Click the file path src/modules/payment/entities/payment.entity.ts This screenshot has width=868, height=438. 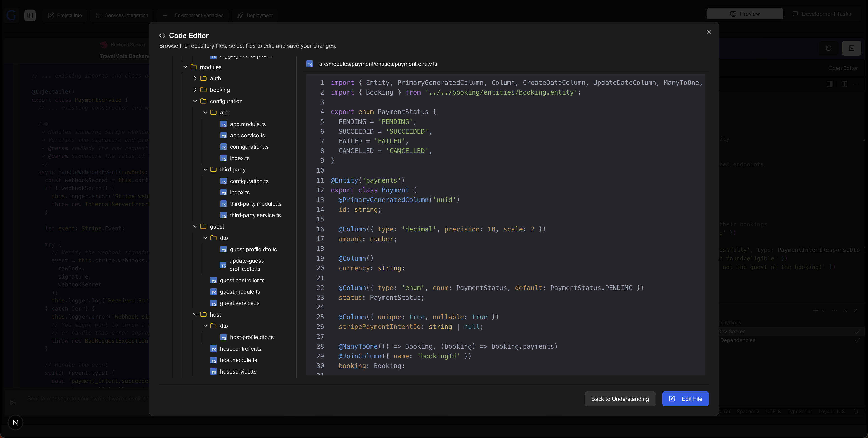click(378, 64)
